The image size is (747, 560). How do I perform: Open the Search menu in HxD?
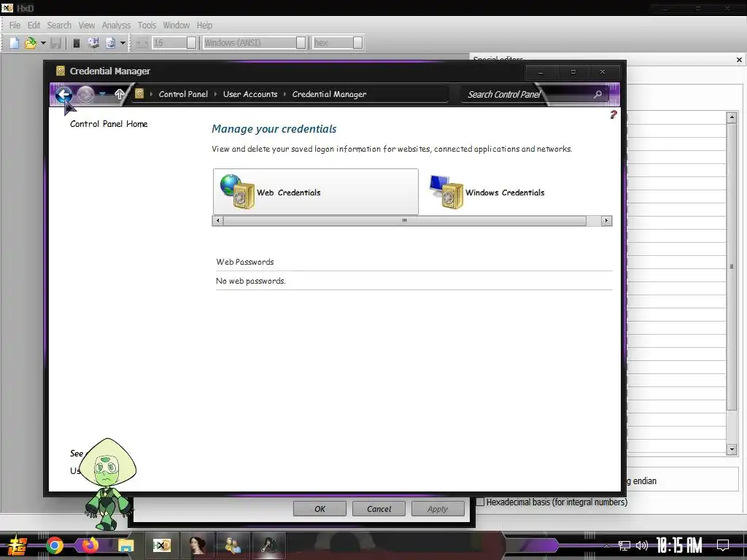pyautogui.click(x=59, y=26)
